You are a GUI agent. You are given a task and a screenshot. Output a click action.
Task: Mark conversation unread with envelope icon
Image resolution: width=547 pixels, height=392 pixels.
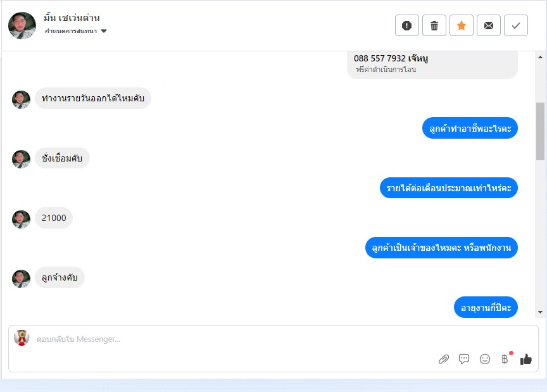[488, 25]
